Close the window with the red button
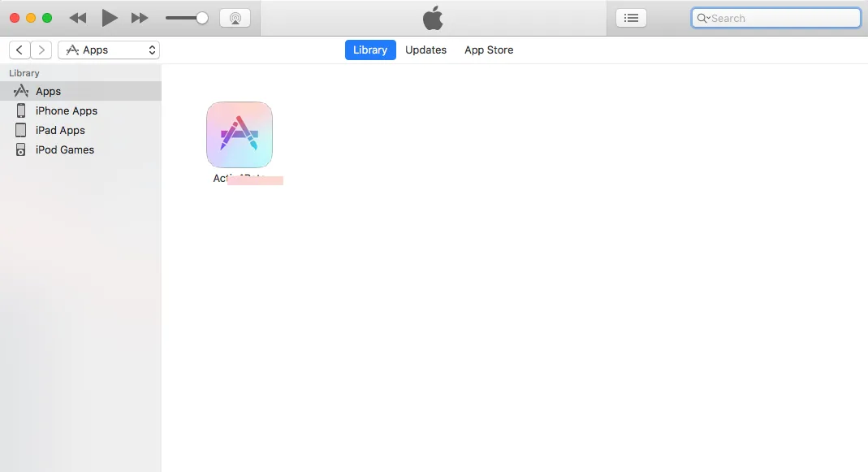The height and width of the screenshot is (472, 868). click(x=15, y=19)
